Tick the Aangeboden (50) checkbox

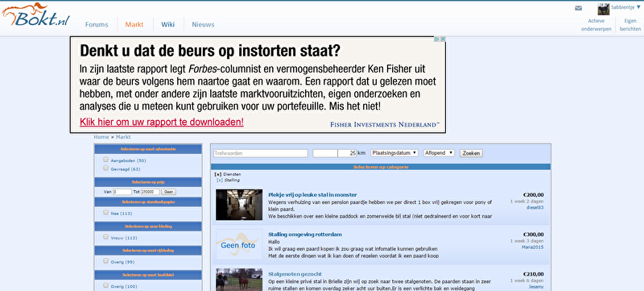(106, 160)
